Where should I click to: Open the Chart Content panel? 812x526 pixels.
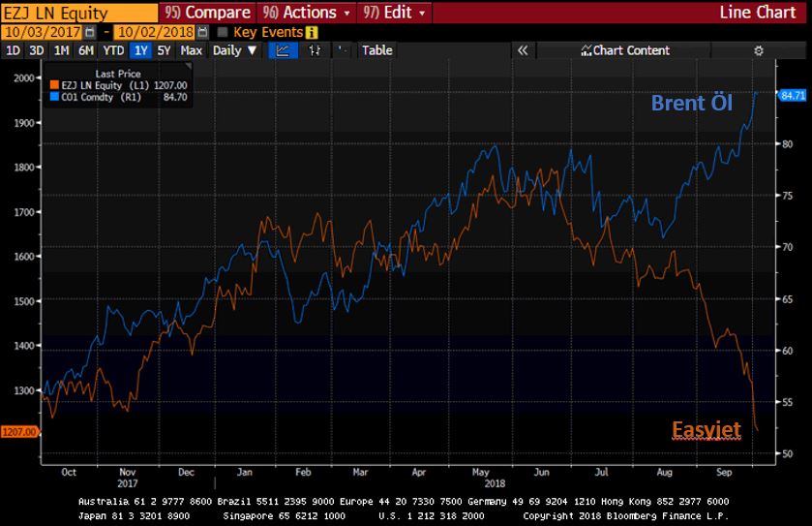coord(625,50)
